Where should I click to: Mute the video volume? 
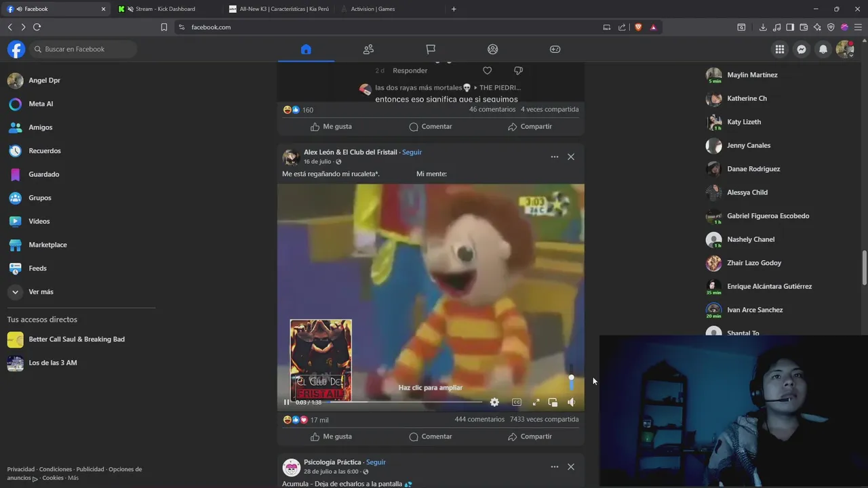(571, 403)
